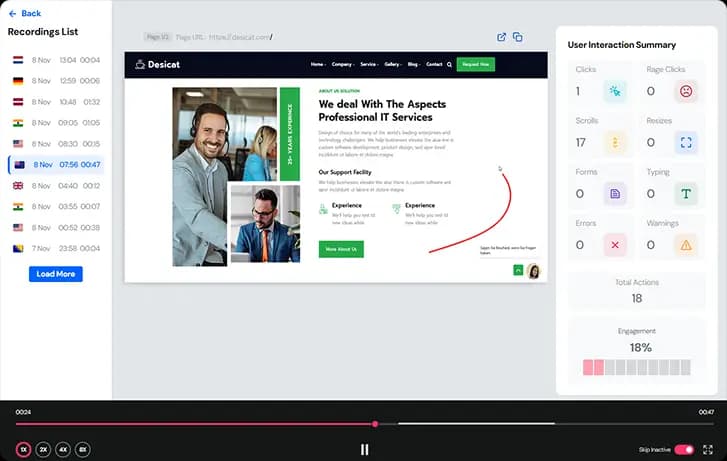Pause the recording playback
The height and width of the screenshot is (461, 727).
tap(364, 449)
